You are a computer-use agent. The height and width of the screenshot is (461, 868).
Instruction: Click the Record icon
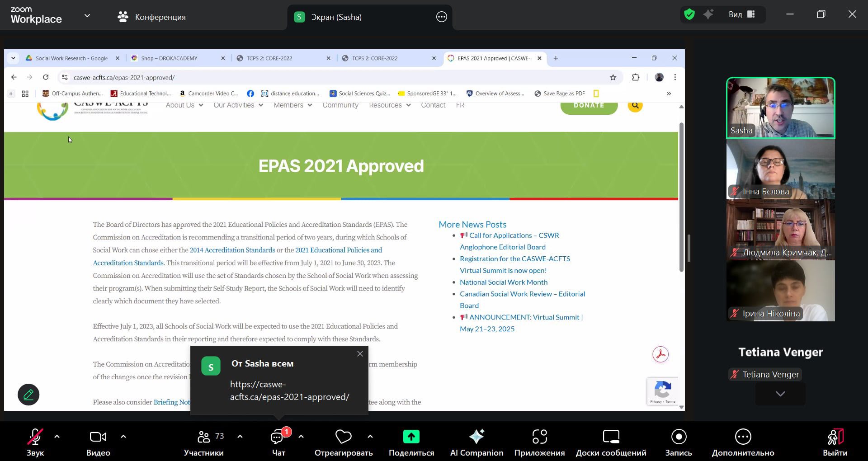[679, 437]
